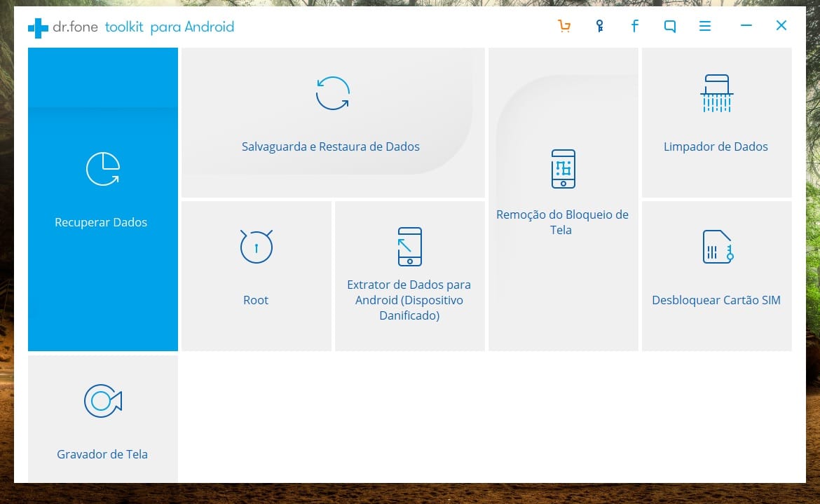Click the SIM card unlock icon
The height and width of the screenshot is (504, 820).
click(718, 246)
